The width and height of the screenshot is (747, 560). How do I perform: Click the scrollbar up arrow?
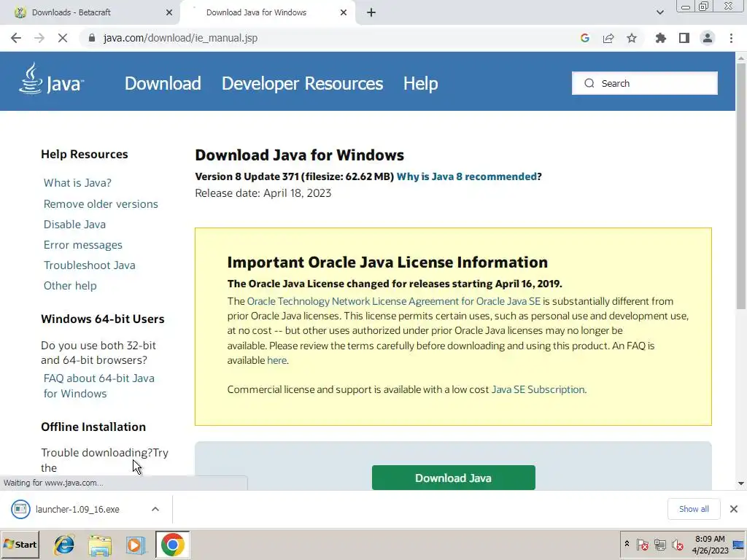pos(741,58)
